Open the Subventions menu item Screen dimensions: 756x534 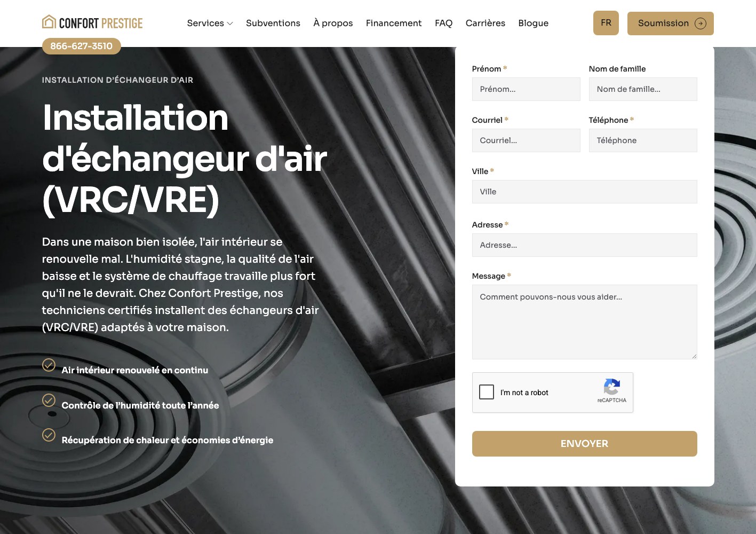[x=273, y=23]
